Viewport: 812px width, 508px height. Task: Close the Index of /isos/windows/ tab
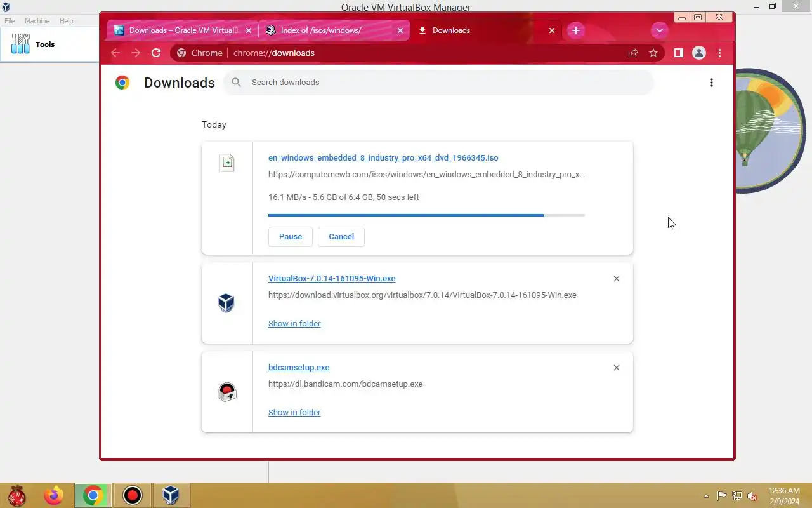[400, 30]
